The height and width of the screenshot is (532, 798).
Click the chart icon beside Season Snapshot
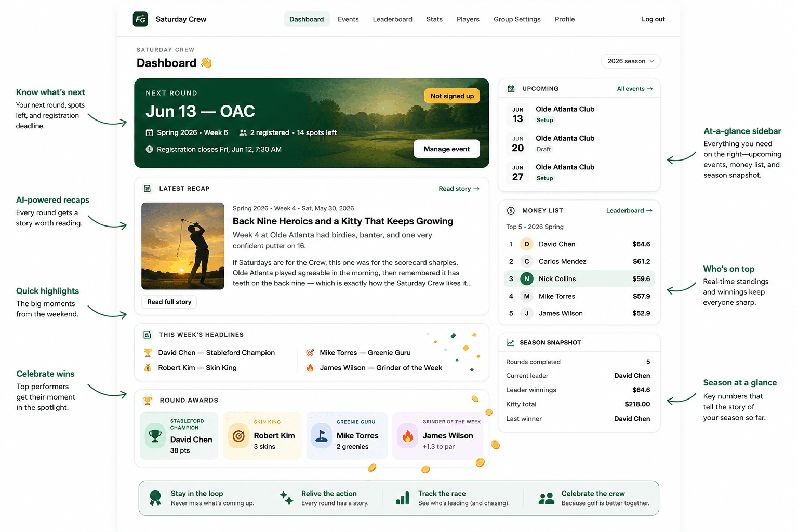[510, 342]
